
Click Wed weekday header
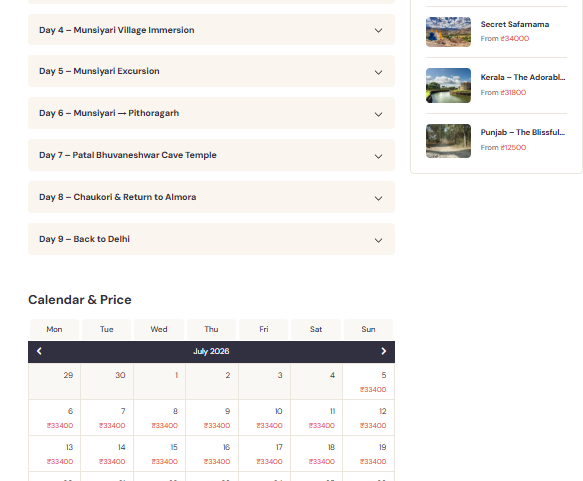tap(159, 329)
